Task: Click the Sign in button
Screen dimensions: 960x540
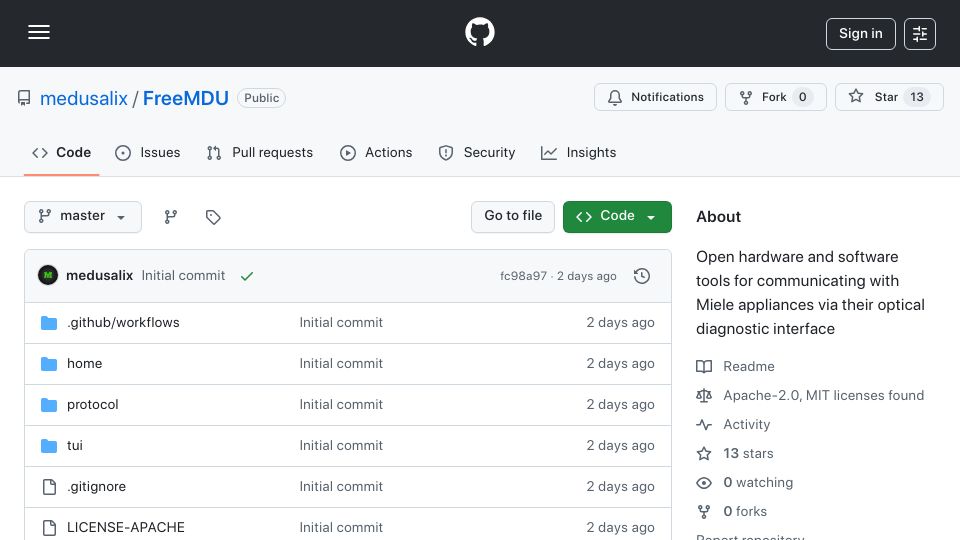Action: coord(860,34)
